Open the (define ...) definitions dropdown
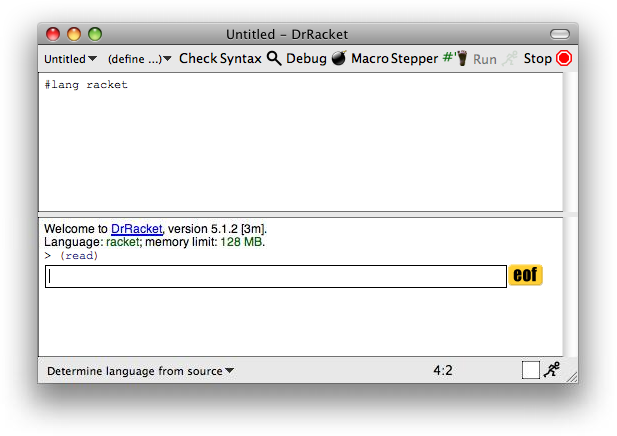617x436 pixels. tap(139, 59)
